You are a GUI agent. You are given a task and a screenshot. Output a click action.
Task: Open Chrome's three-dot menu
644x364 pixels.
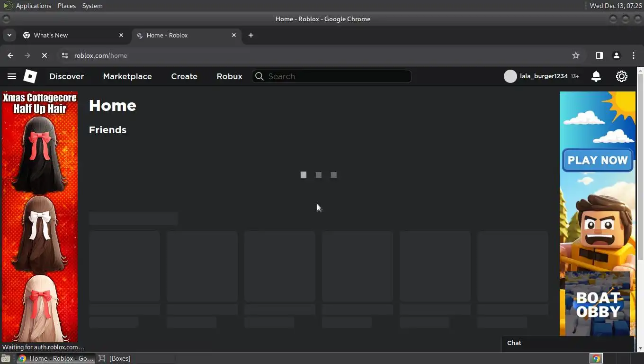[634, 55]
